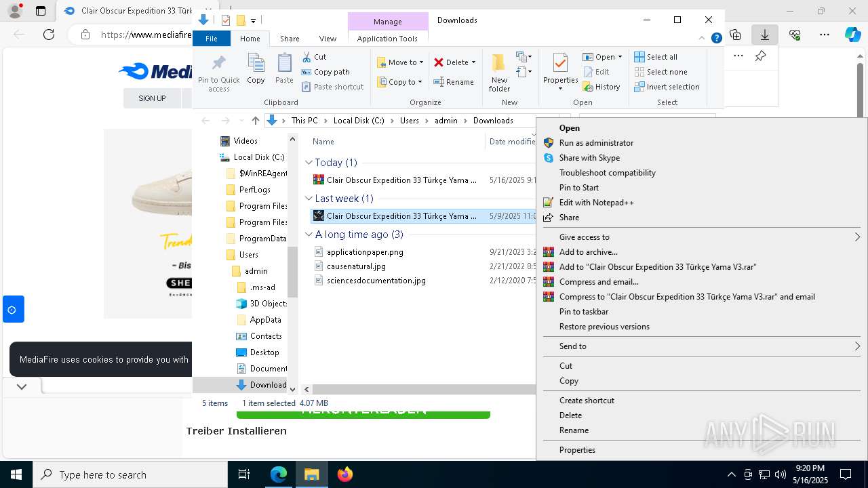
Task: Click Paste shortcut in ribbon
Action: (332, 87)
